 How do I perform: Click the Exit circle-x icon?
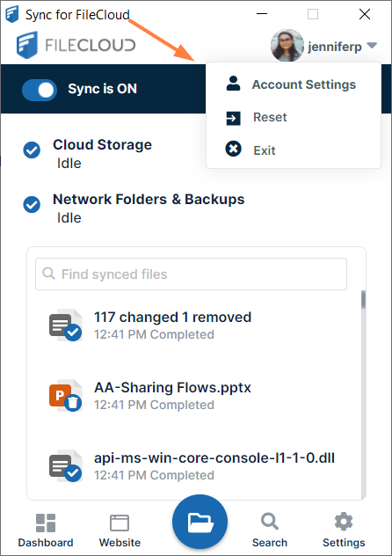[234, 149]
